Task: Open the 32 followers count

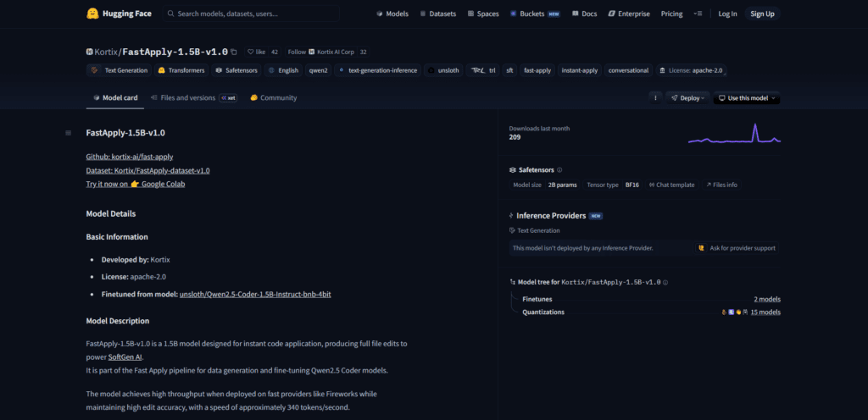Action: pyautogui.click(x=363, y=52)
